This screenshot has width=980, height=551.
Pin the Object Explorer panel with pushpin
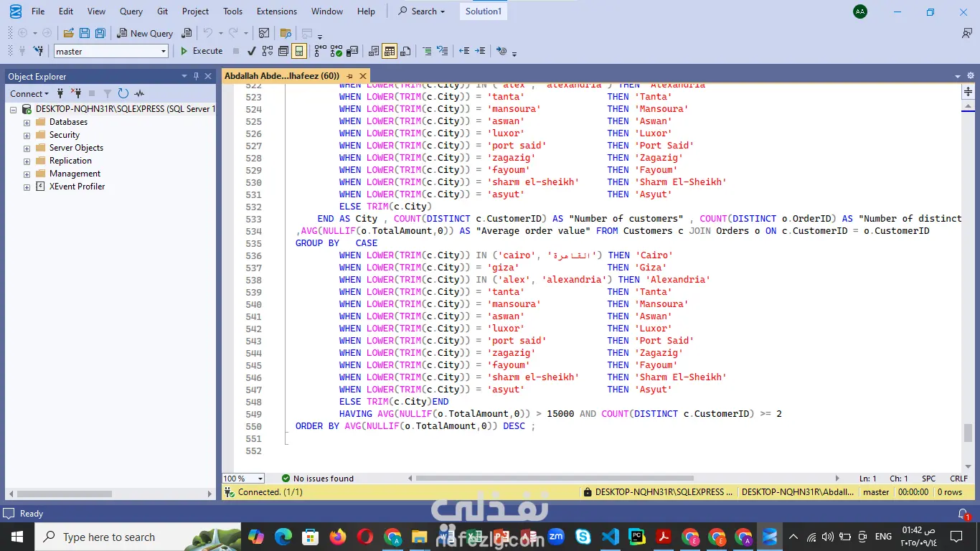[195, 76]
